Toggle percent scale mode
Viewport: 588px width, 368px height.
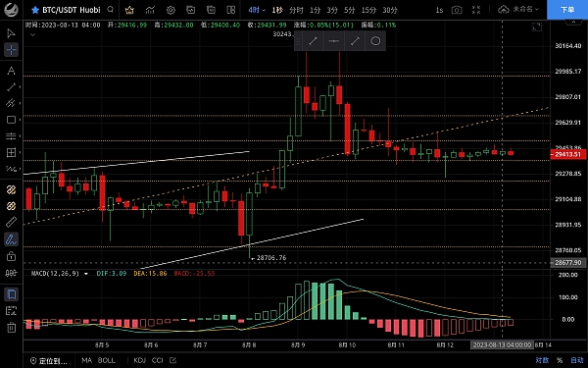(560, 360)
